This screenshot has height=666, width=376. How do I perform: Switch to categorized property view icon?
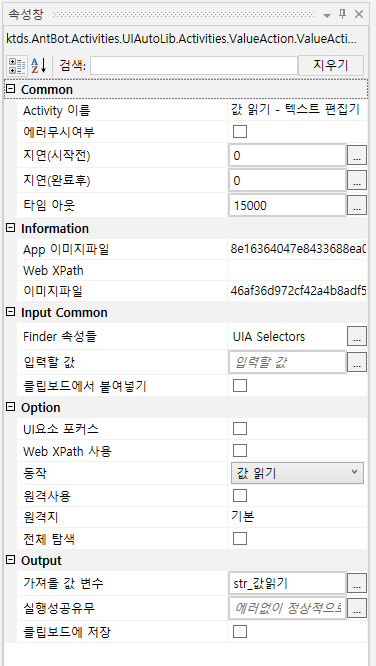(x=17, y=66)
